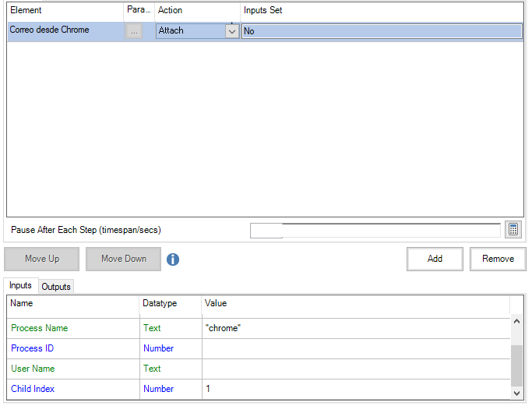
Task: Click the Process ID value cell
Action: click(x=355, y=348)
